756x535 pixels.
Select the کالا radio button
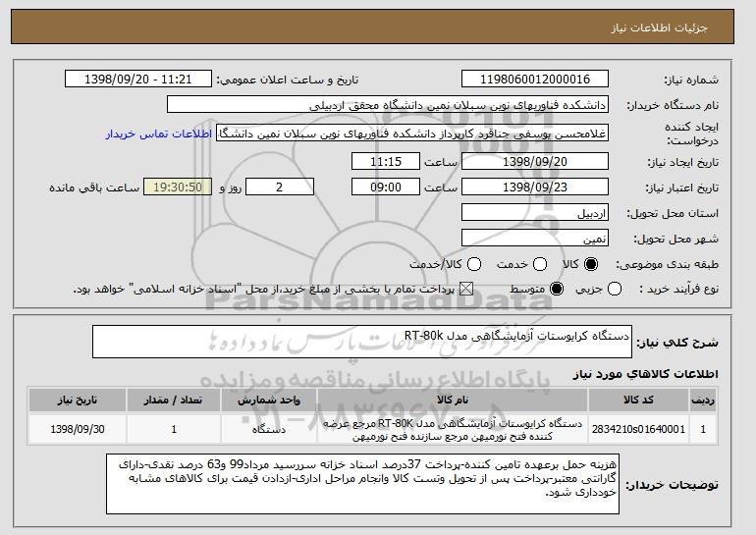[591, 264]
